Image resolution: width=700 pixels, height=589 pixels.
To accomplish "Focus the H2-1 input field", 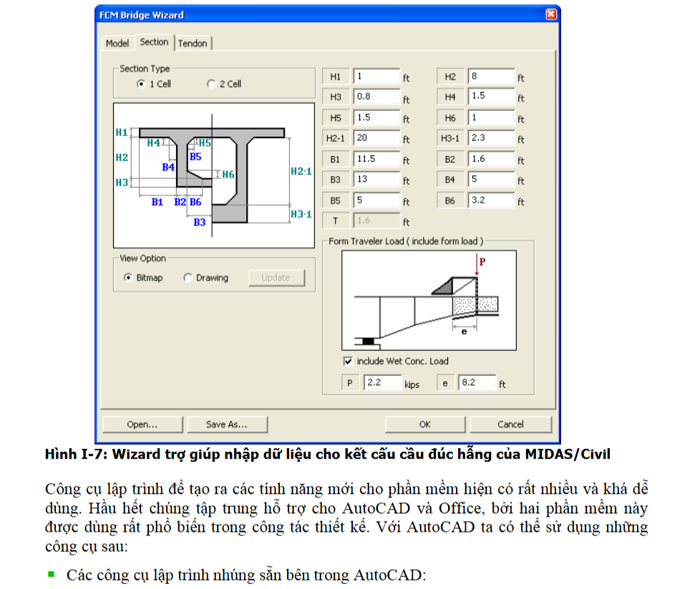I will [376, 138].
